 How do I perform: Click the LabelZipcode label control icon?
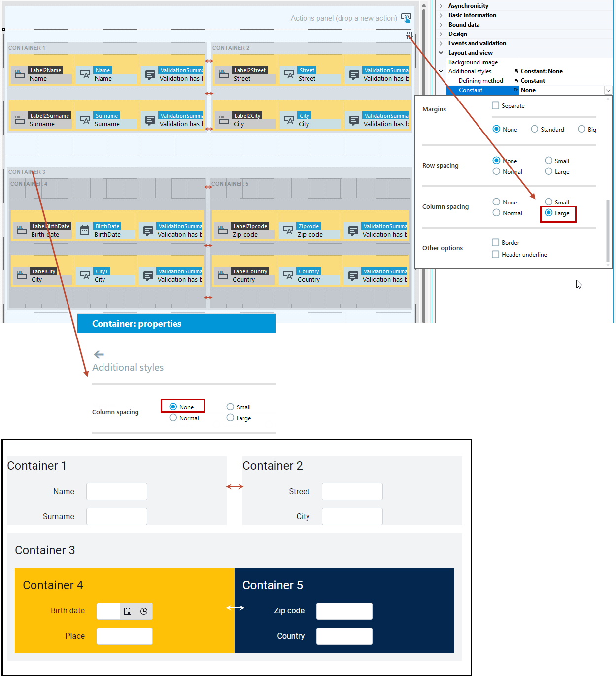click(x=223, y=231)
